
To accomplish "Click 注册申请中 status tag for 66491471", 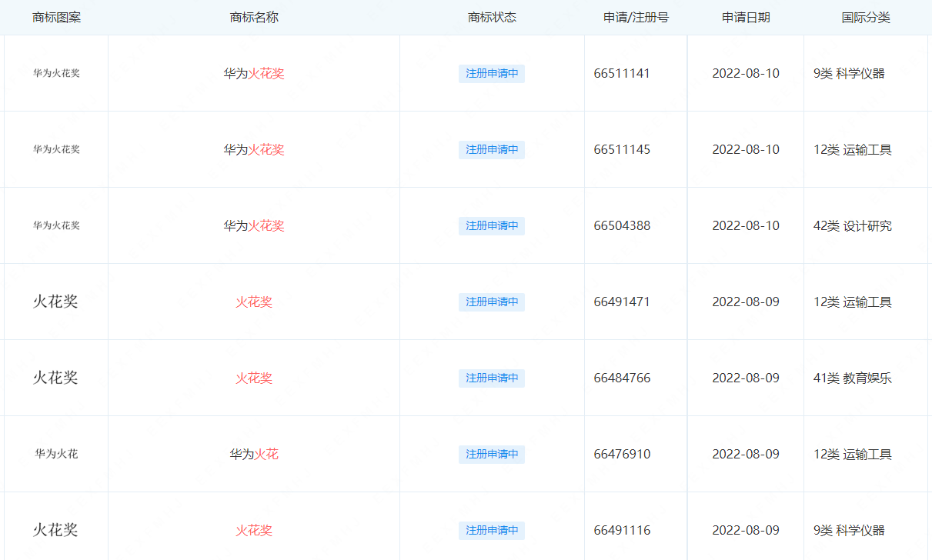I will click(x=492, y=302).
